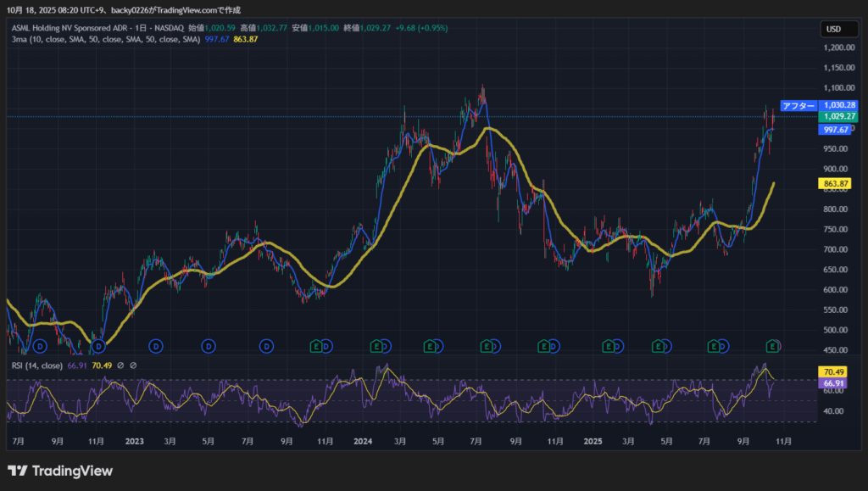Click the blue 997.67 SMA price label
Viewport: 868px width, 491px height.
click(x=835, y=130)
